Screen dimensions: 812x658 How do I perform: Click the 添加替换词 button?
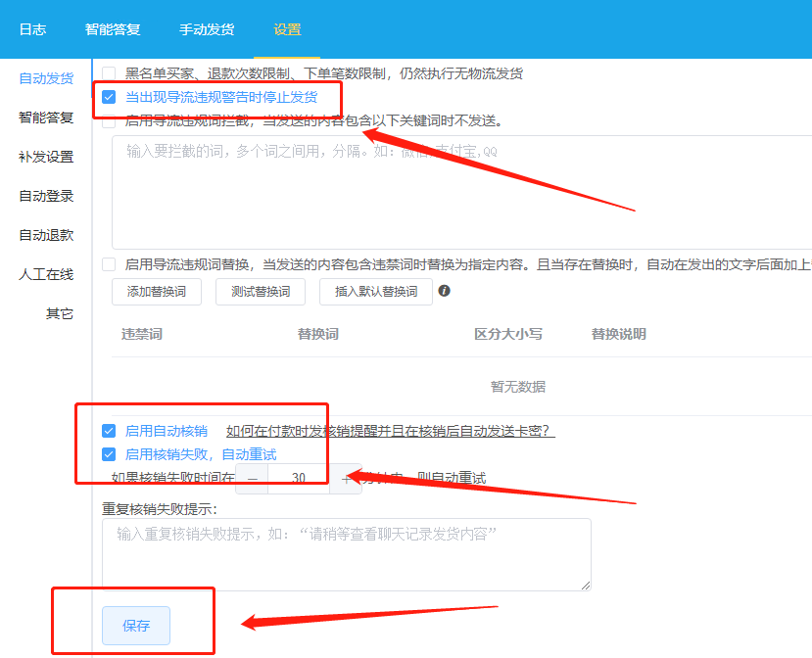click(x=157, y=292)
